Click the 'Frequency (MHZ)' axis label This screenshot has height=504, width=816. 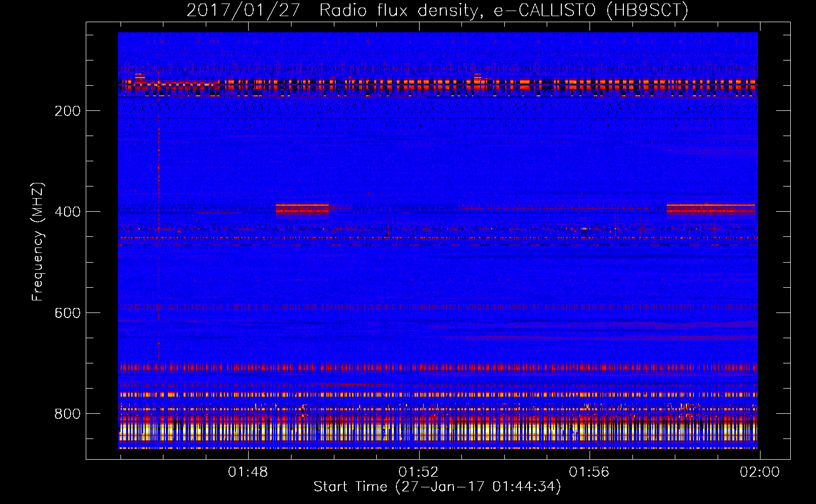coord(38,242)
